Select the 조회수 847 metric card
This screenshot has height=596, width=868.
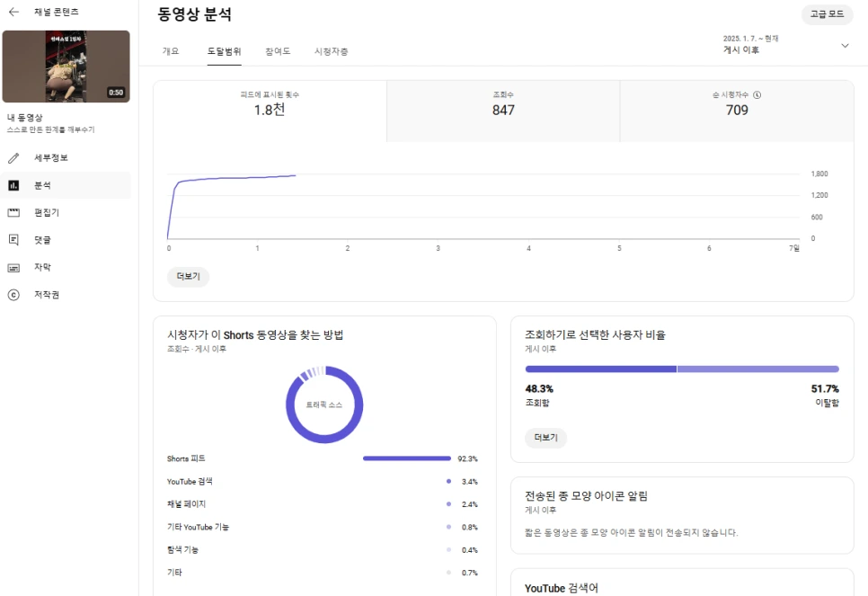coord(503,111)
